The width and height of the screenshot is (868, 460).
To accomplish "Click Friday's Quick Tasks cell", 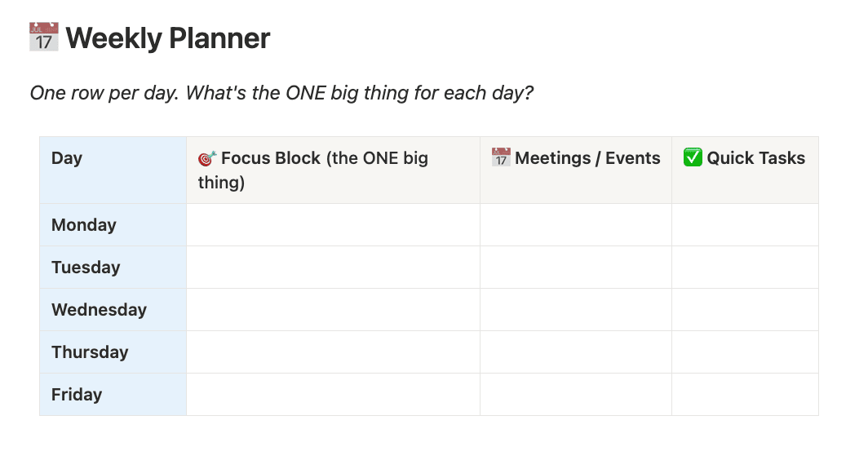I will (745, 395).
